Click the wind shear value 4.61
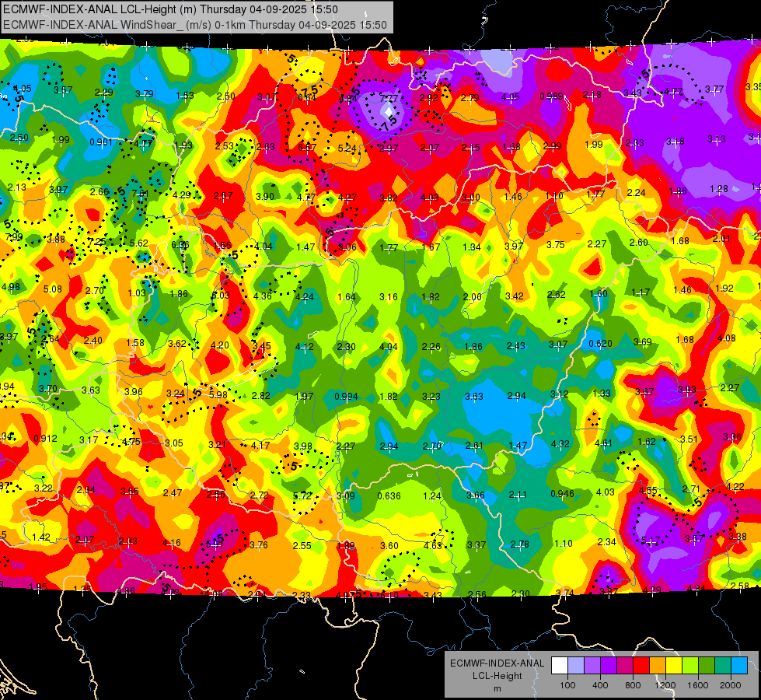This screenshot has height=700, width=761. click(603, 443)
